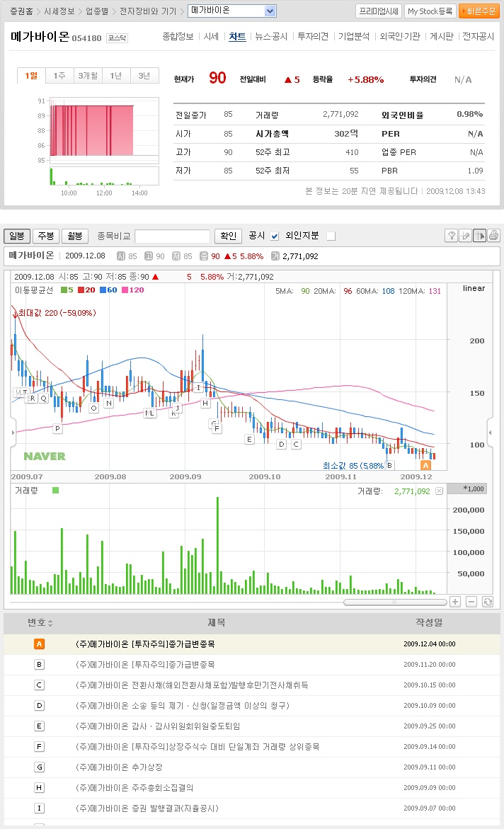Click disclosure marker E on chart
Image resolution: width=504 pixels, height=829 pixels.
[249, 439]
